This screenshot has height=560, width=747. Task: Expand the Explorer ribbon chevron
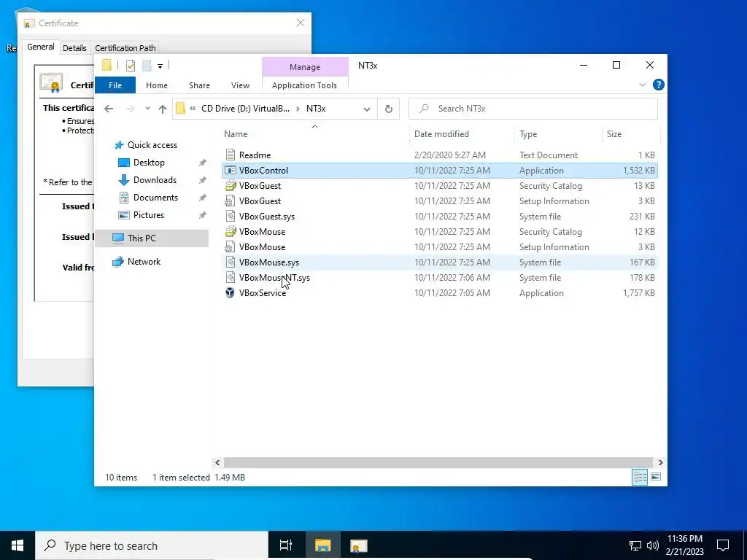(642, 85)
